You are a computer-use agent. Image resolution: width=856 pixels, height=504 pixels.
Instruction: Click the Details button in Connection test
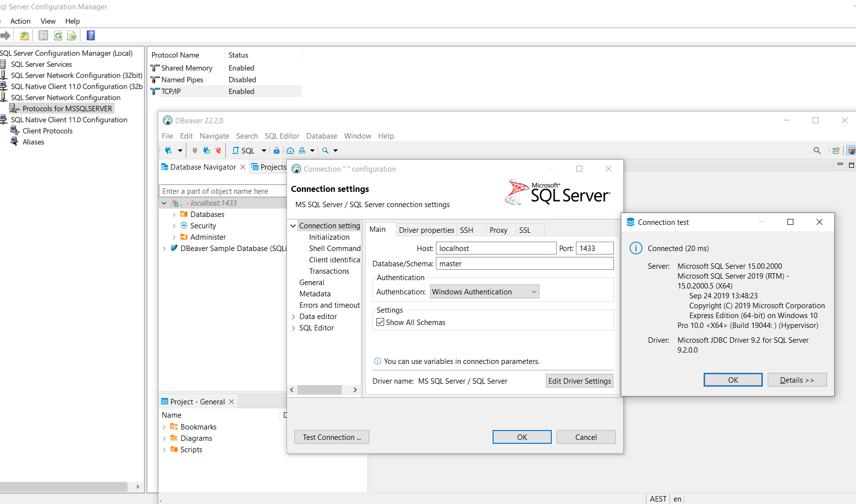[797, 380]
